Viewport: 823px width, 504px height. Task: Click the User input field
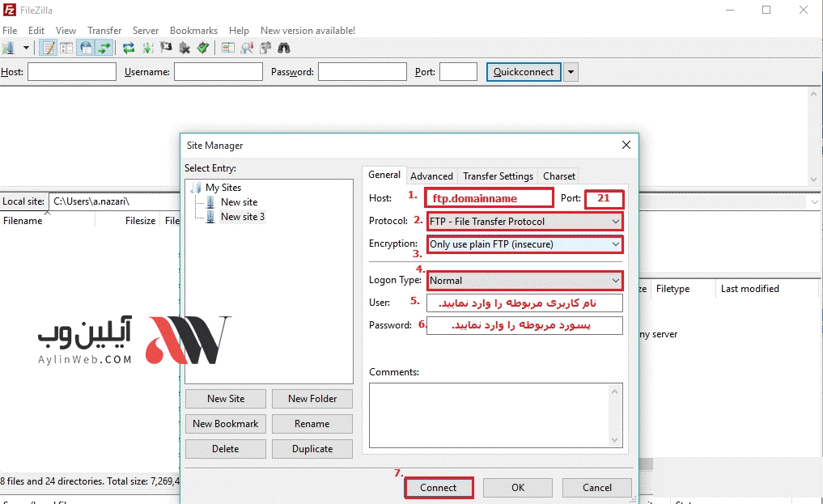[525, 303]
